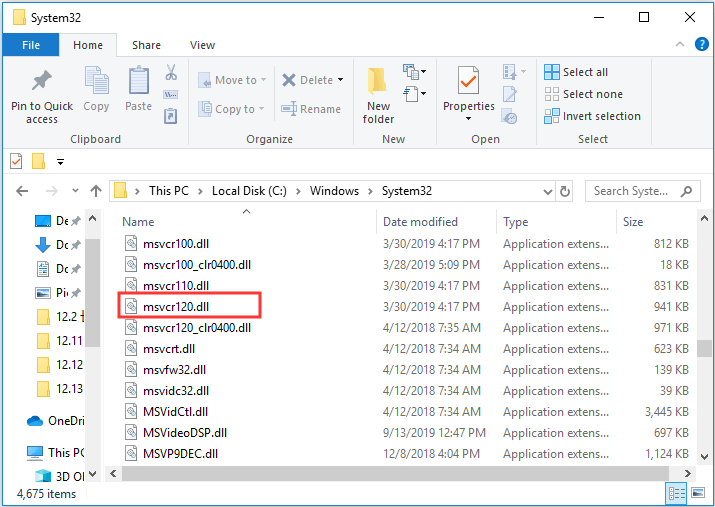The height and width of the screenshot is (507, 715).
Task: Switch to Details view icon
Action: 677,493
